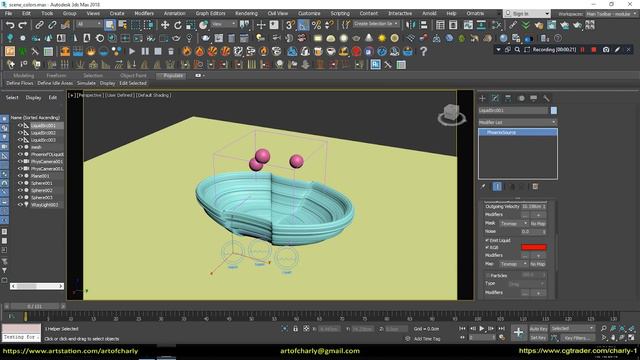Click the Select Object tool icon
640x360 pixels.
pyautogui.click(x=110, y=25)
